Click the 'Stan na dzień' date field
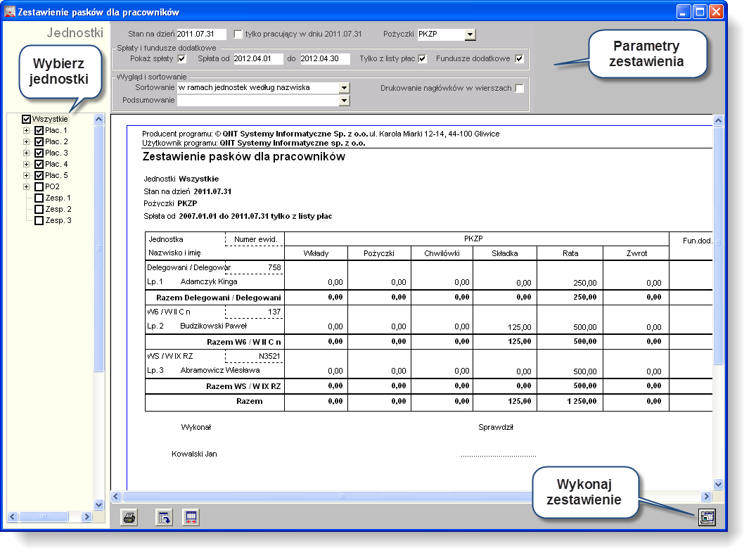The height and width of the screenshot is (560, 756). click(201, 34)
